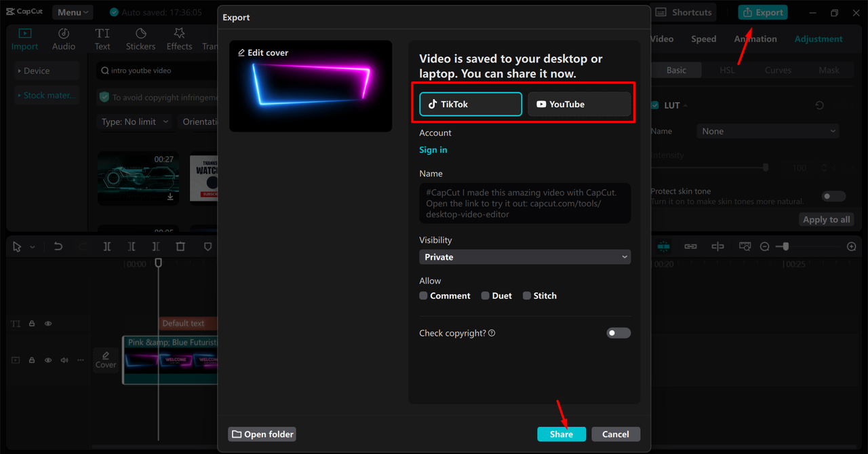Screen dimensions: 868x454
Task: Expand the Stock materials section
Action: point(47,96)
